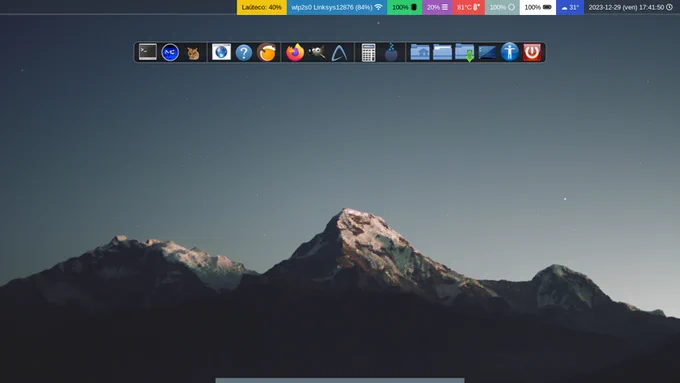Open Firefox from the dock

click(295, 52)
